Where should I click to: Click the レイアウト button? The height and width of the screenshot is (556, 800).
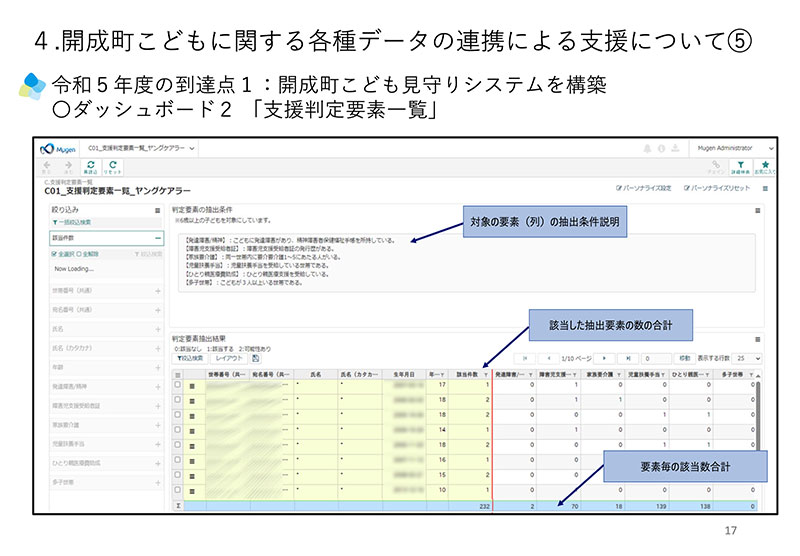tap(229, 358)
